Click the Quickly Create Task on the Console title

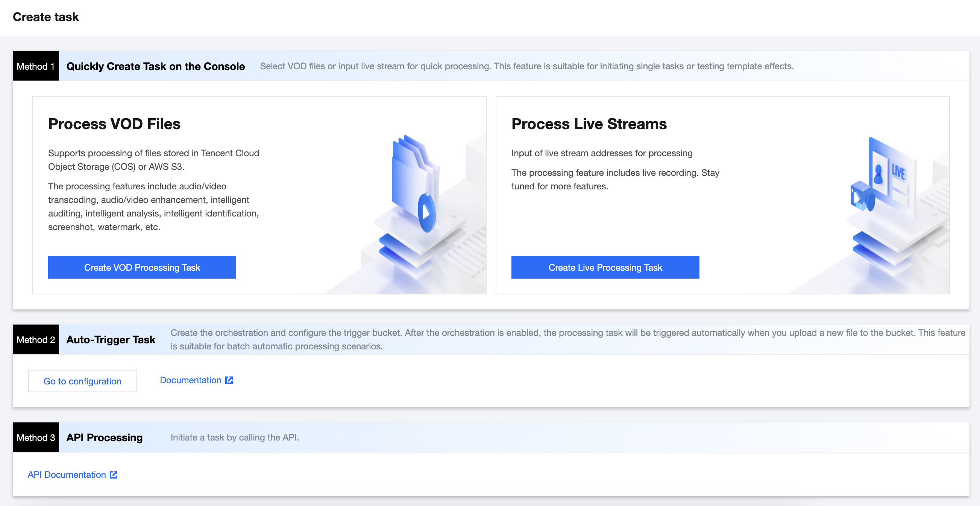click(155, 66)
